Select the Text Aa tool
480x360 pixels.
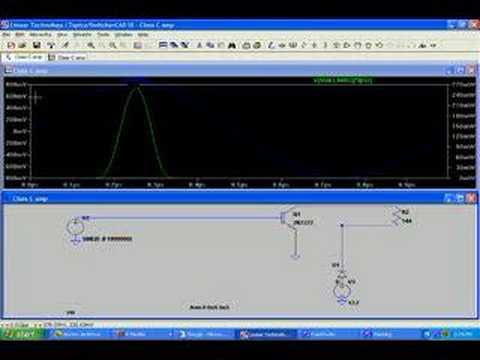click(x=423, y=45)
